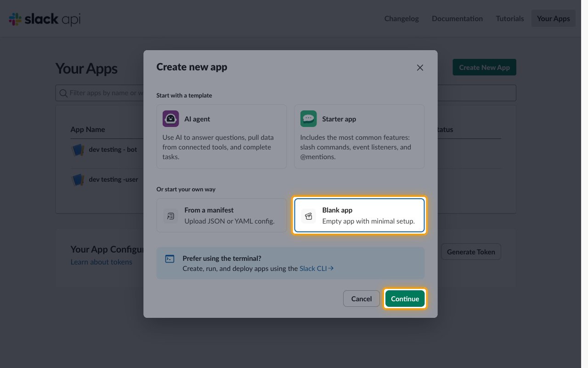The width and height of the screenshot is (588, 368).
Task: Click the Prefer using the terminal? text
Action: pyautogui.click(x=222, y=259)
